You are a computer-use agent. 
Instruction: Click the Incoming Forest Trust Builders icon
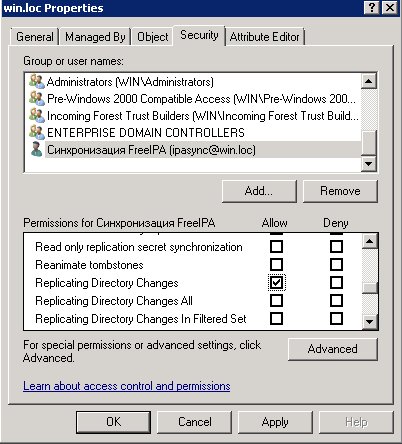tap(37, 115)
